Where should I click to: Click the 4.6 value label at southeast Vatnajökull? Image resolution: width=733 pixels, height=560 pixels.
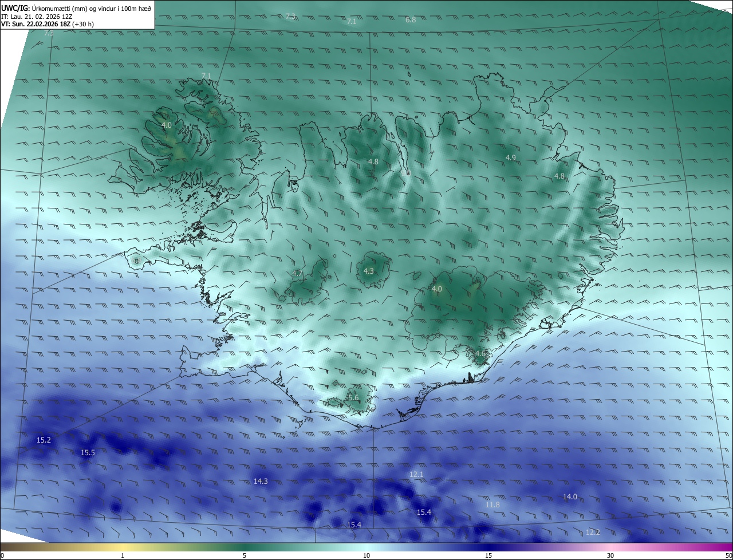coord(480,354)
